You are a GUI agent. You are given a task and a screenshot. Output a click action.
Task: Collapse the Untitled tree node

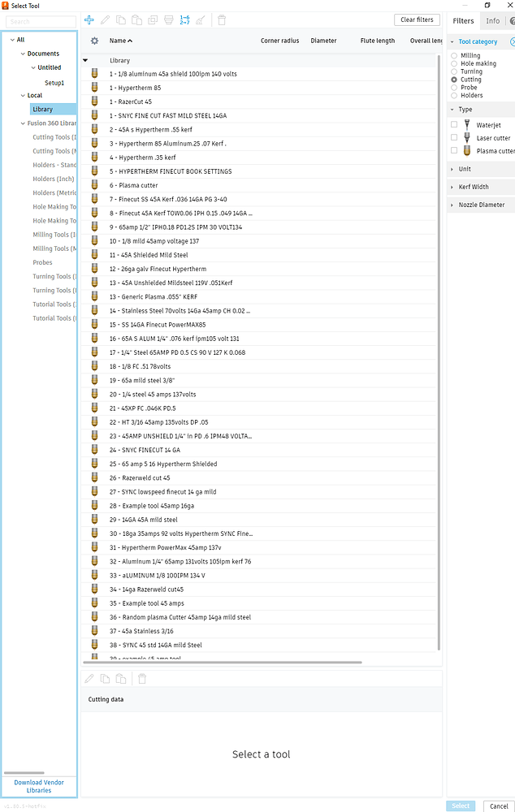click(33, 67)
